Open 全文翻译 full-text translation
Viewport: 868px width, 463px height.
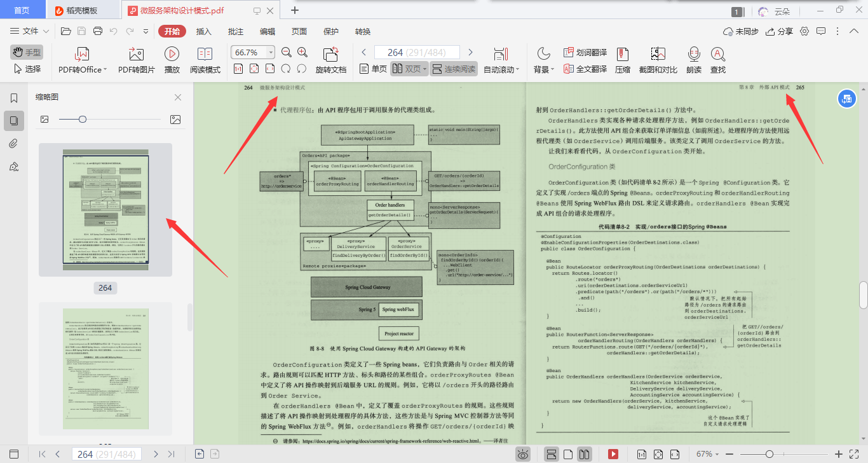(585, 69)
